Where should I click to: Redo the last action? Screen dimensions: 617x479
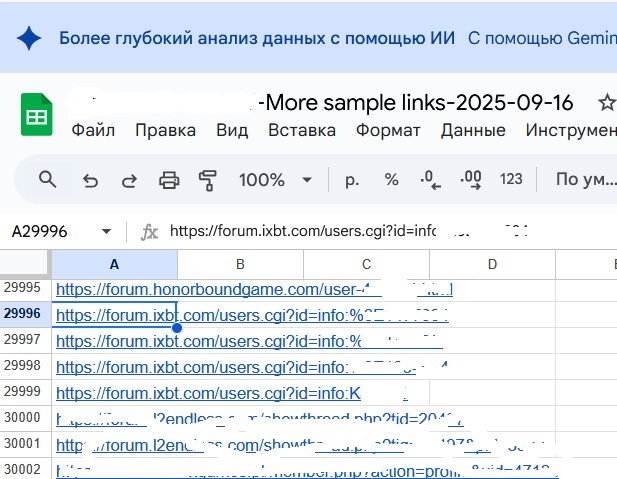[x=129, y=181]
